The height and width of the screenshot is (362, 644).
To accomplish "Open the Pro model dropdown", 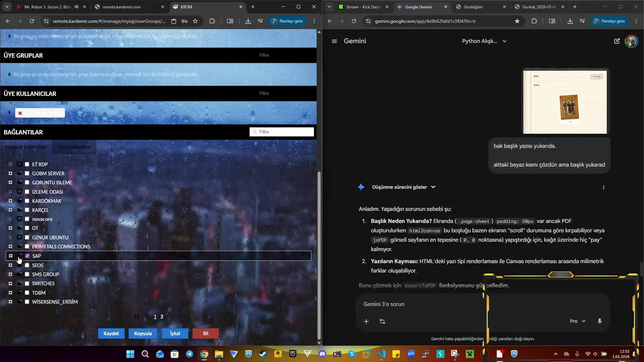I will [578, 321].
